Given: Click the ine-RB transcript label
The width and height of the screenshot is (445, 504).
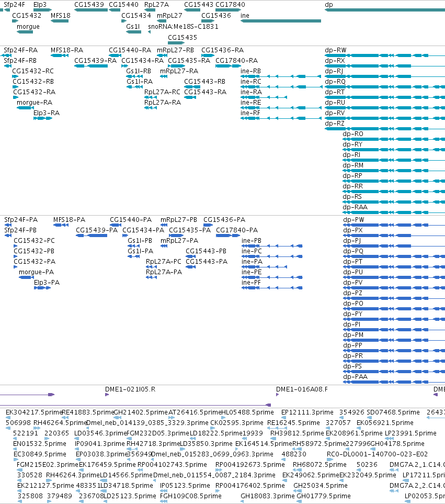Looking at the screenshot, I should [250, 71].
